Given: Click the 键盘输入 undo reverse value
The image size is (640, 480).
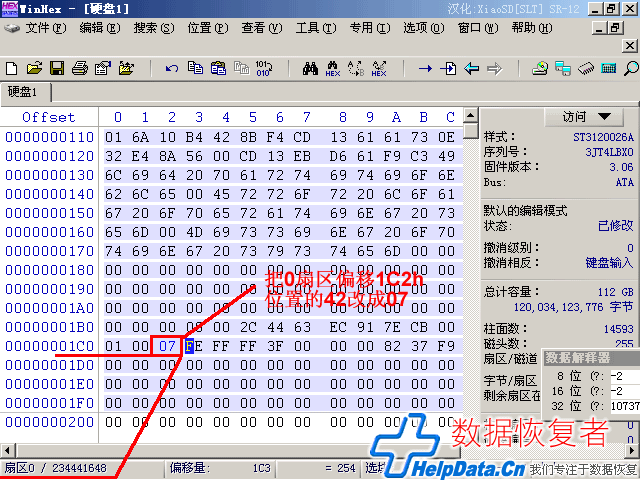Looking at the screenshot, I should point(609,262).
